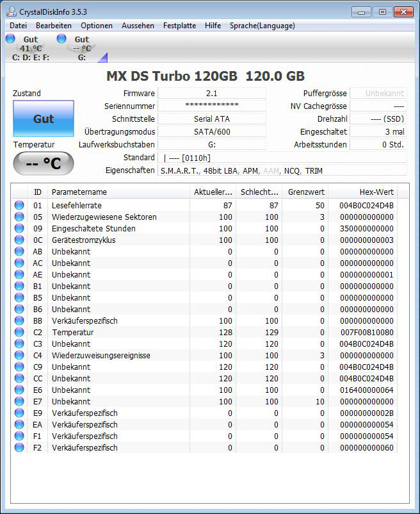420x514 pixels.
Task: Click the Eingeschaltet field 3 mal
Action: (x=378, y=131)
